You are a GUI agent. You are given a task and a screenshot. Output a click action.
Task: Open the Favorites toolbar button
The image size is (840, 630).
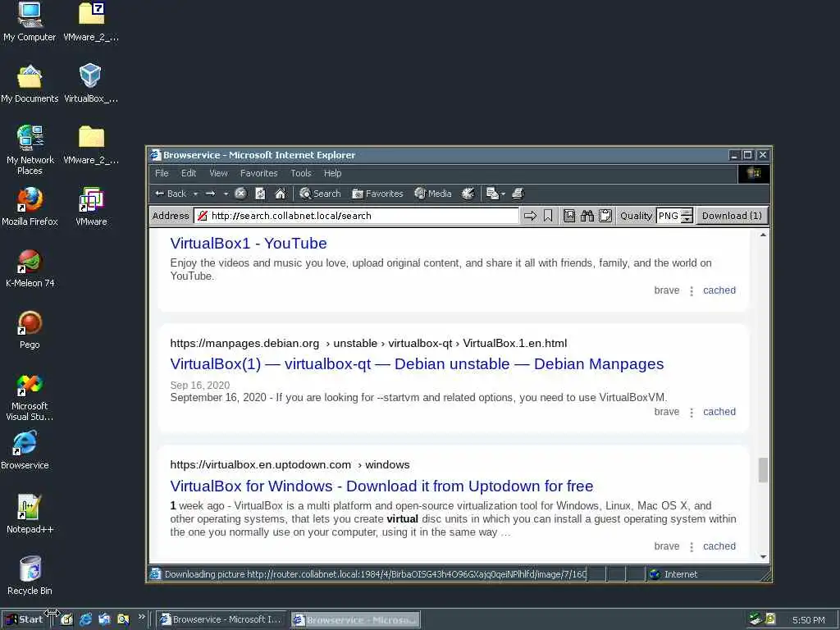click(377, 194)
